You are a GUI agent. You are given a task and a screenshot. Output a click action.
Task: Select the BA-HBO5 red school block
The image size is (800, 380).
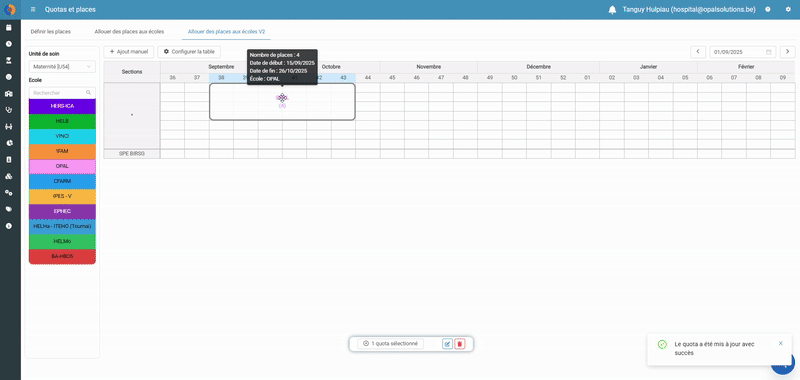(62, 257)
